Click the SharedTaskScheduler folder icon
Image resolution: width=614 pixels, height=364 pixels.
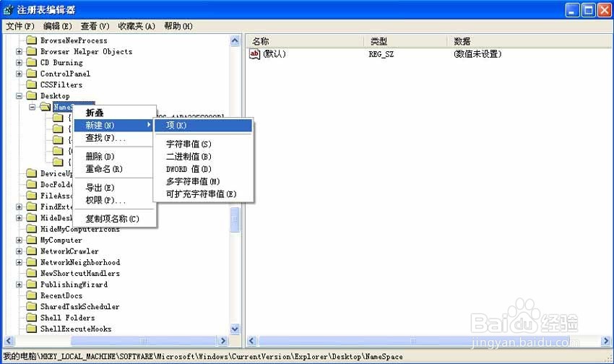click(31, 306)
